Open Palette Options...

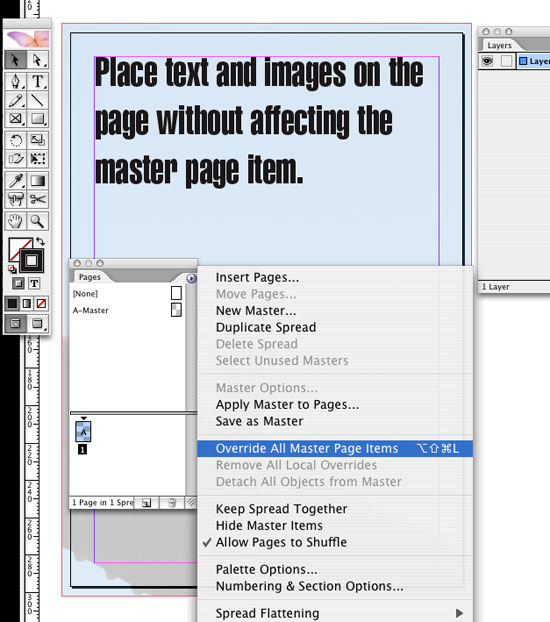(x=335, y=570)
